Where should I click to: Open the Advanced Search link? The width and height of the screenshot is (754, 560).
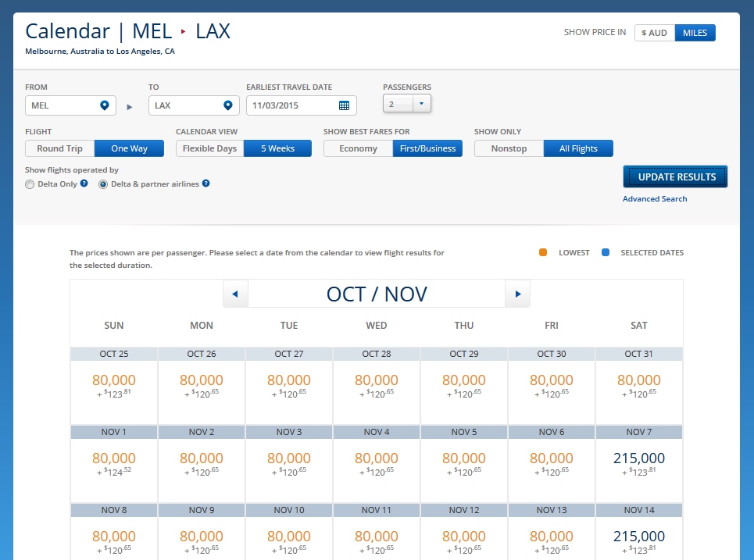(655, 199)
